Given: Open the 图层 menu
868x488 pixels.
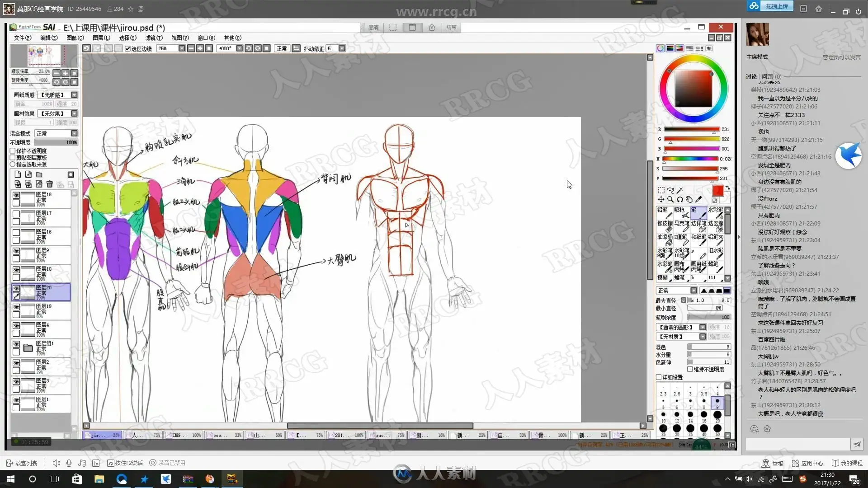Looking at the screenshot, I should click(x=101, y=38).
